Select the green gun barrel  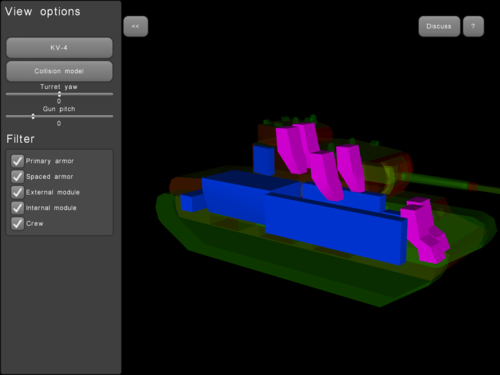[450, 183]
